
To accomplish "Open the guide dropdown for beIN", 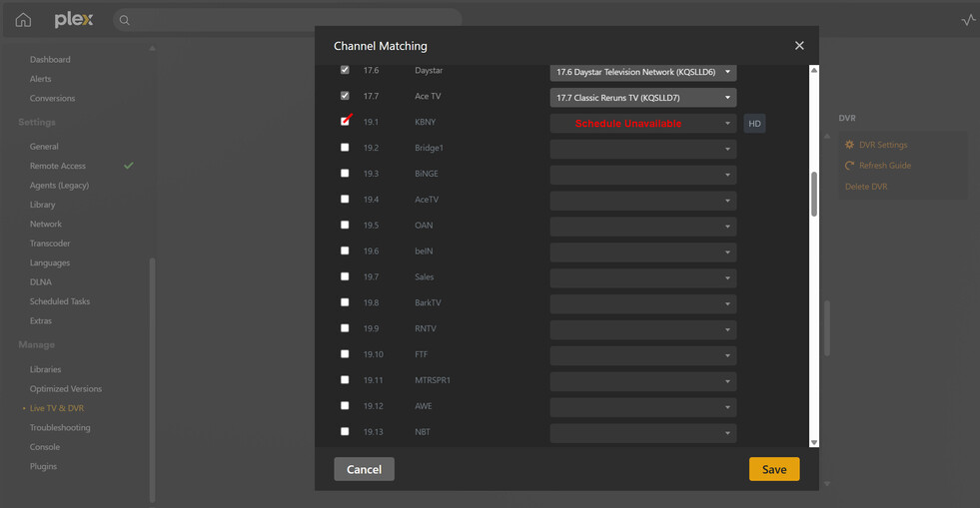I will (x=643, y=253).
